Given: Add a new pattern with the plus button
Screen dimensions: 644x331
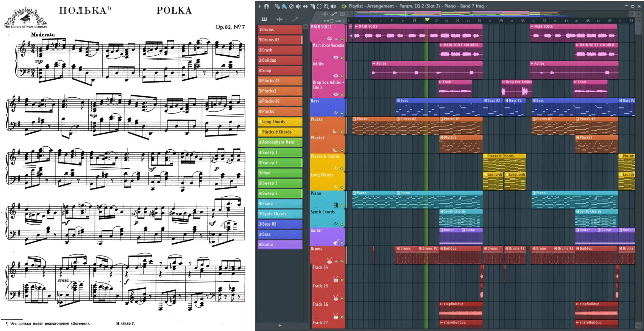Looking at the screenshot, I should [280, 326].
